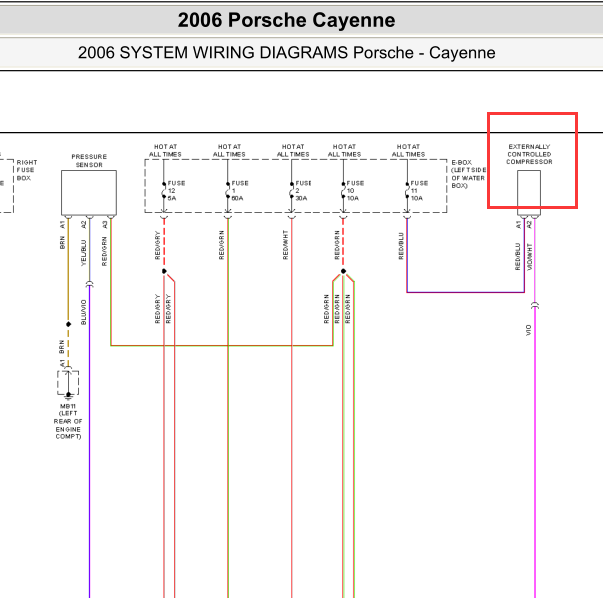
Task: Select the PRESSURE SENSOR label
Action: point(89,161)
